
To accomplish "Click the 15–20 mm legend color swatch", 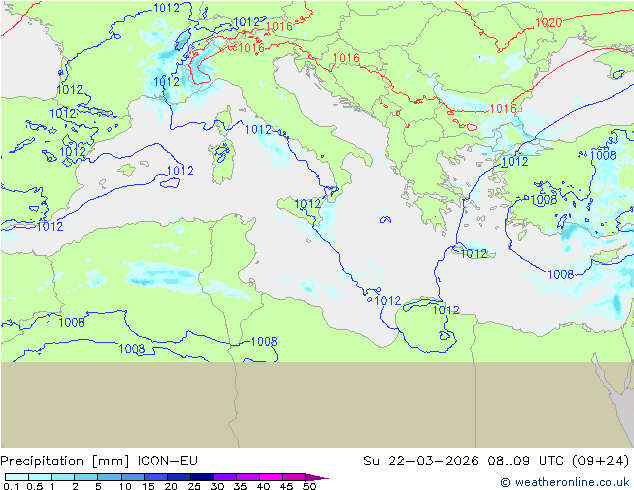I will point(155,477).
